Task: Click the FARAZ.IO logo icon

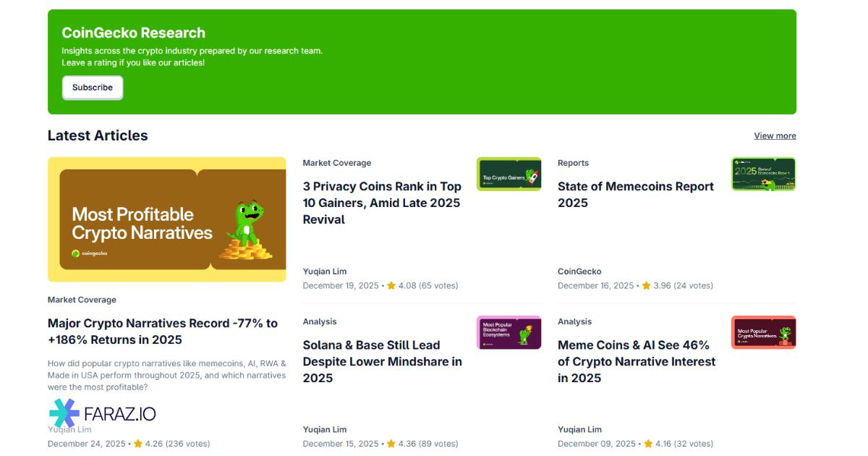Action: click(x=64, y=413)
